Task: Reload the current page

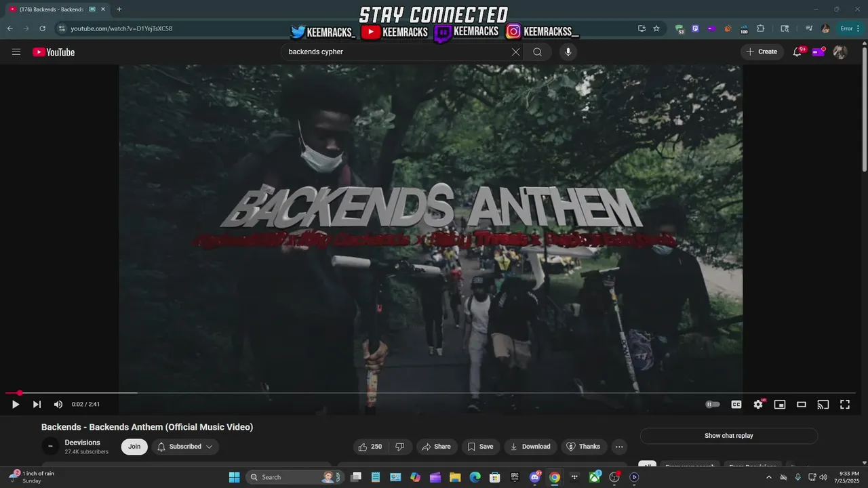Action: click(42, 28)
